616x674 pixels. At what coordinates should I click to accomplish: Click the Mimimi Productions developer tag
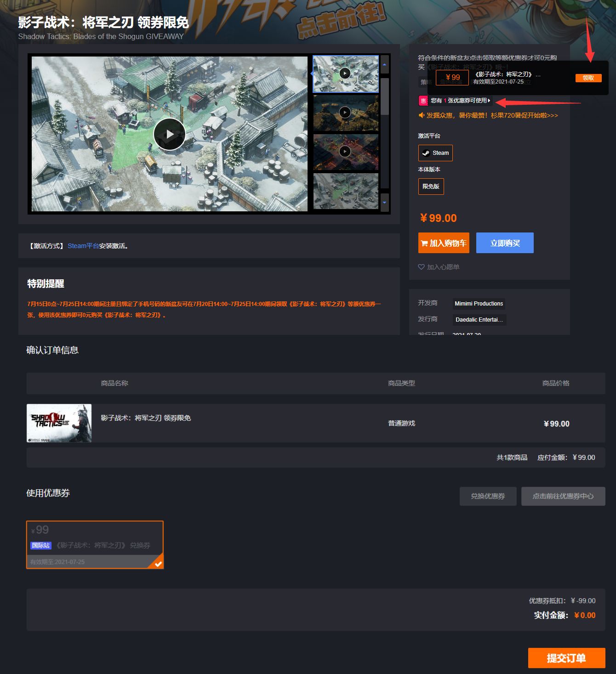coord(479,304)
